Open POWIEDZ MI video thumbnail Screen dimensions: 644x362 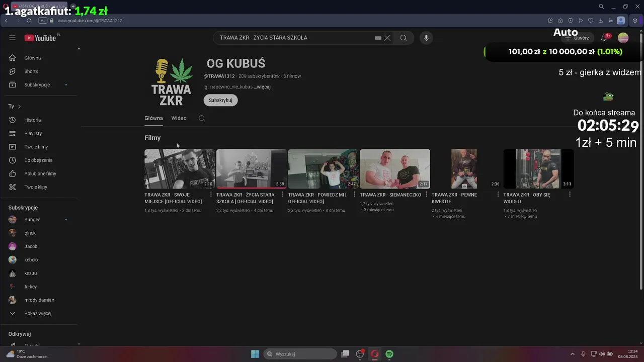[323, 168]
